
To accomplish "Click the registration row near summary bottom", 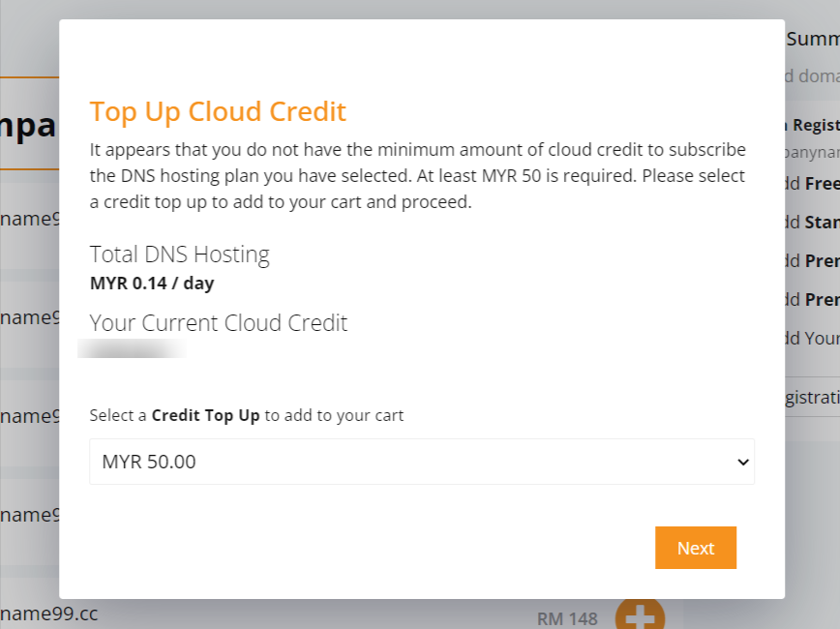I will (812, 397).
